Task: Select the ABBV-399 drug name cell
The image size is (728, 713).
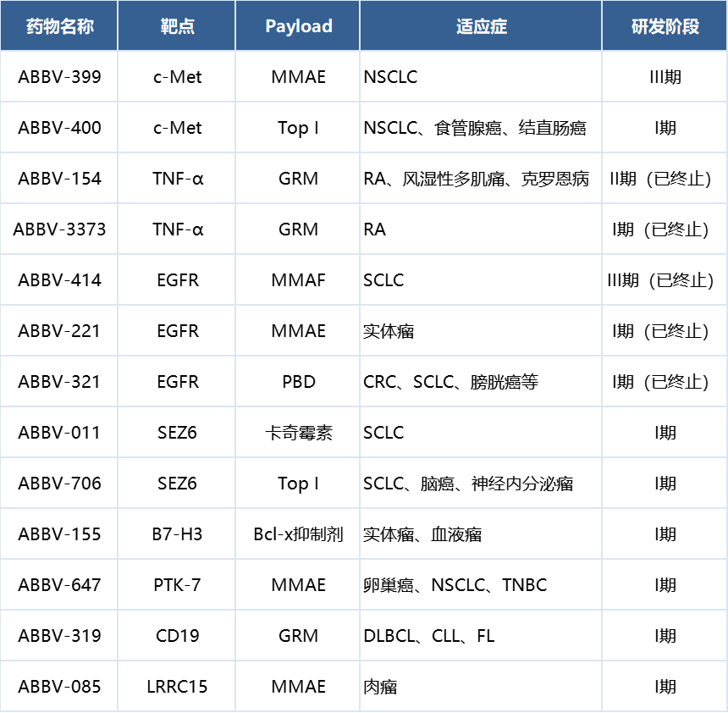Action: (59, 77)
